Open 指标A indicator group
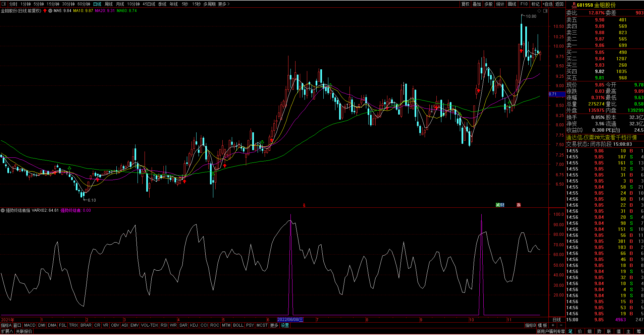This screenshot has width=644, height=335. click(6, 325)
